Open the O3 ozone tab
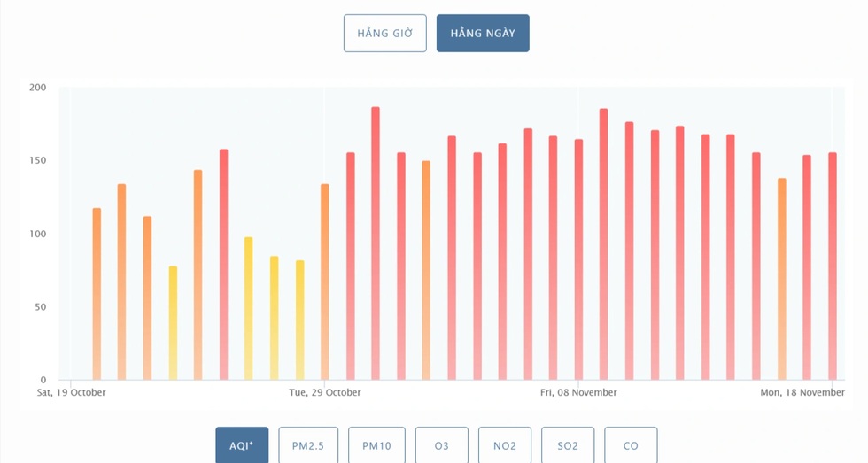 click(x=441, y=445)
